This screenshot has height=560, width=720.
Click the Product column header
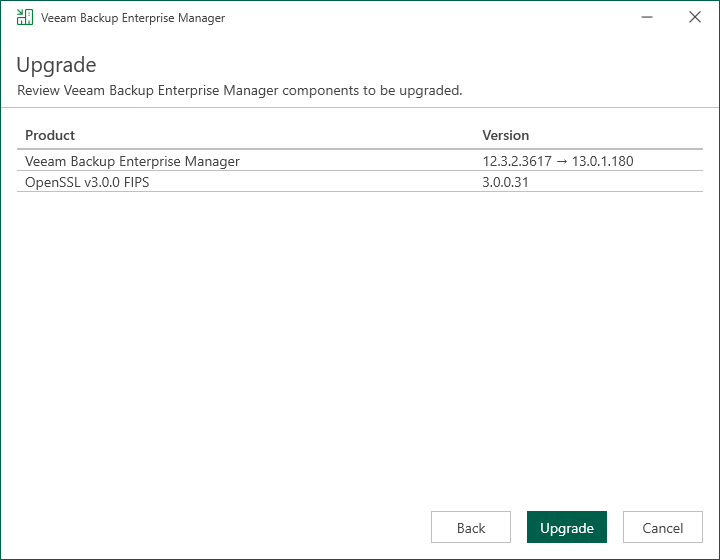(50, 135)
